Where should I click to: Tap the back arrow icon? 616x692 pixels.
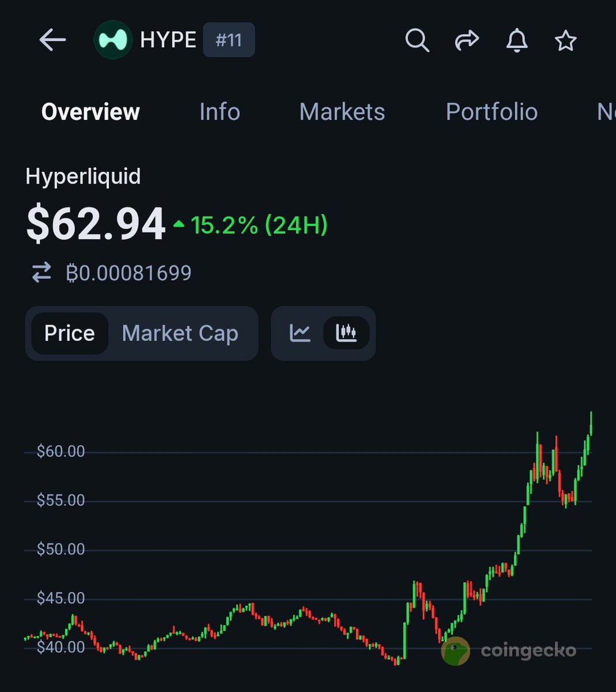pos(52,40)
